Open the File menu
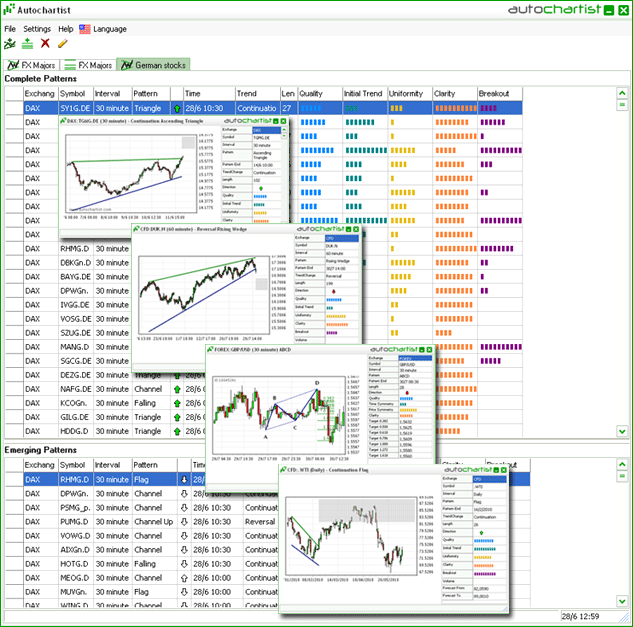 (10, 29)
